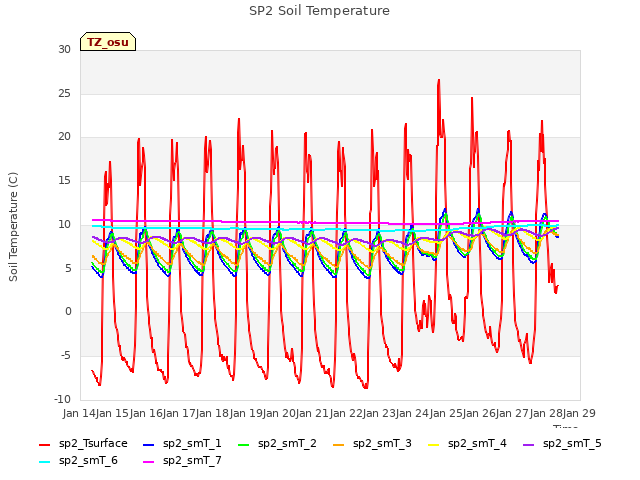Click the Jan 23 x-axis tick label
This screenshot has height=480, width=640.
point(380,413)
